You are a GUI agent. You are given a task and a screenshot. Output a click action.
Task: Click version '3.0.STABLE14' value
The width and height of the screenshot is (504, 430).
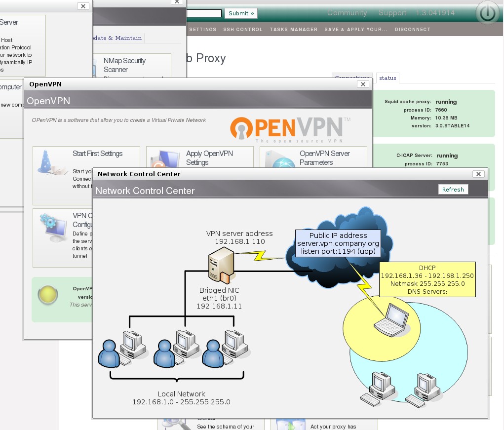pyautogui.click(x=453, y=126)
